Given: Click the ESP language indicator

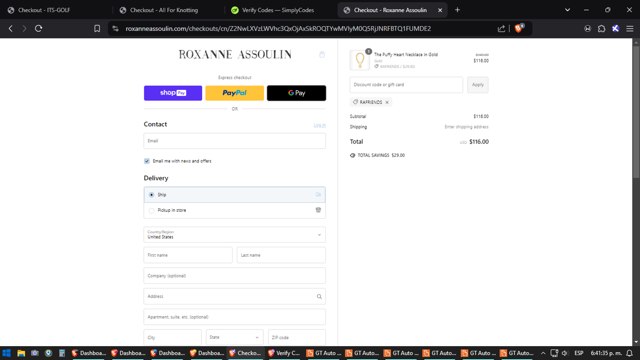Looking at the screenshot, I should point(579,353).
